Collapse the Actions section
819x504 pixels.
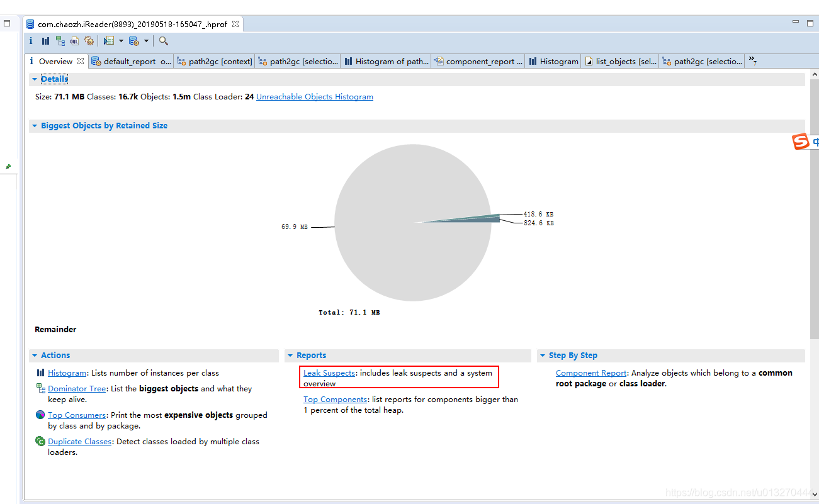pyautogui.click(x=35, y=355)
